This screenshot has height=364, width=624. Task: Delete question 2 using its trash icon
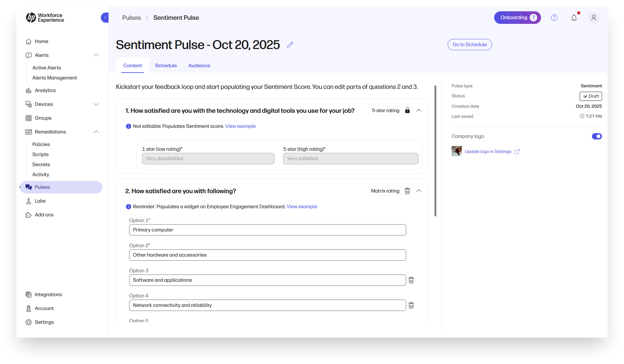pos(407,191)
